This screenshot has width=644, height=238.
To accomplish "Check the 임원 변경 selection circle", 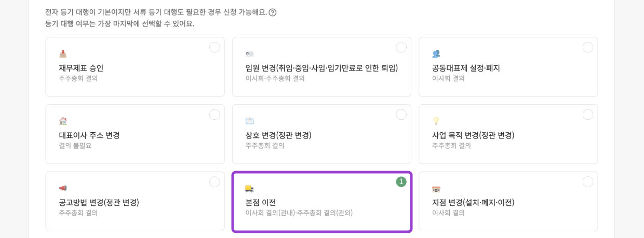I will (x=401, y=48).
